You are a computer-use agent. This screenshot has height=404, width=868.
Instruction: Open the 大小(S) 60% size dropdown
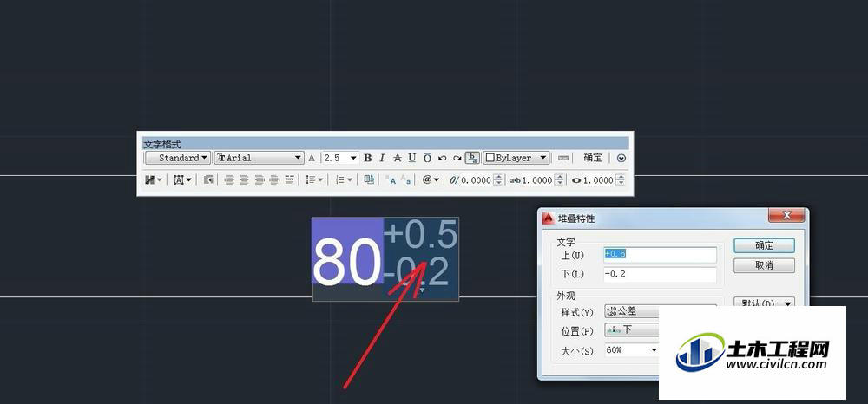click(x=632, y=350)
